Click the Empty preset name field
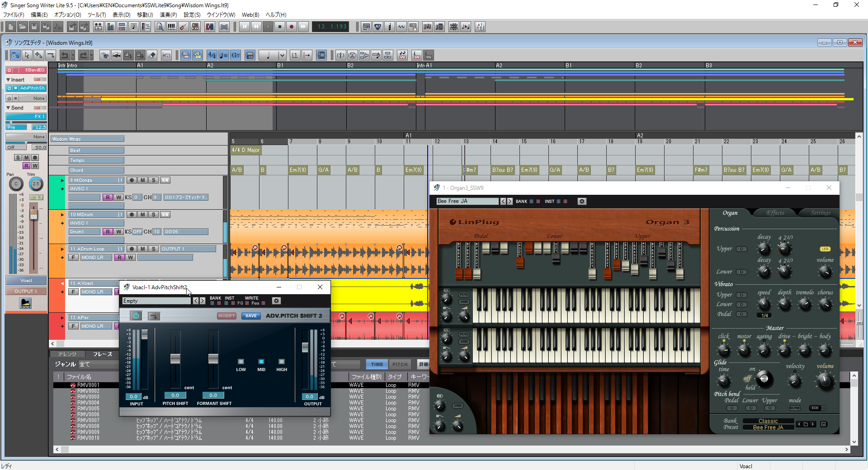 click(x=157, y=301)
